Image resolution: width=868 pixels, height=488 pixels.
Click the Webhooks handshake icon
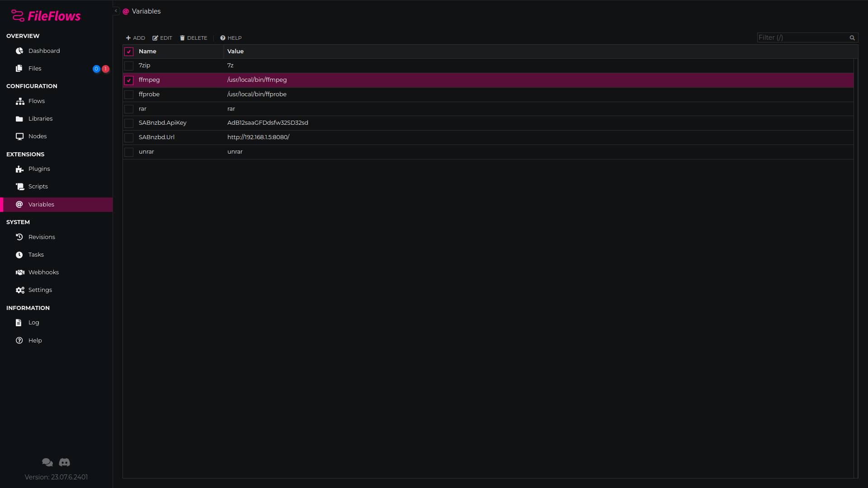click(20, 272)
